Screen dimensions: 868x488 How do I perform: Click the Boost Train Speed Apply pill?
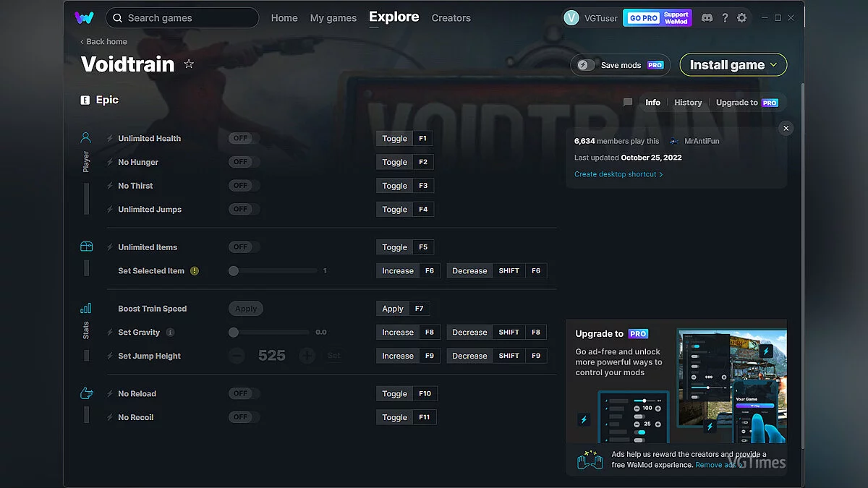[x=246, y=309]
